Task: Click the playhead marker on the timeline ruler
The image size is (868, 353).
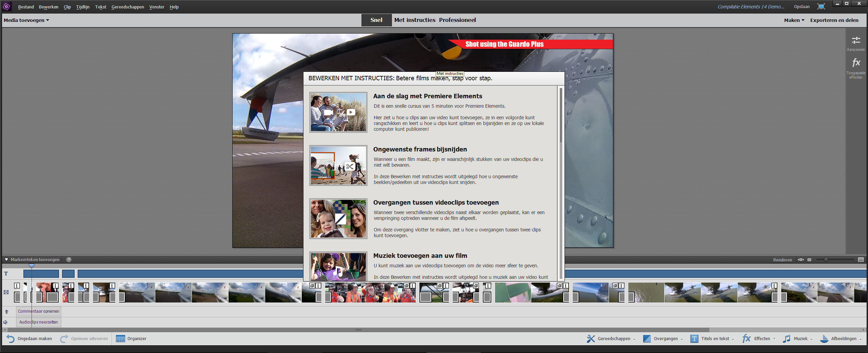Action: click(32, 266)
